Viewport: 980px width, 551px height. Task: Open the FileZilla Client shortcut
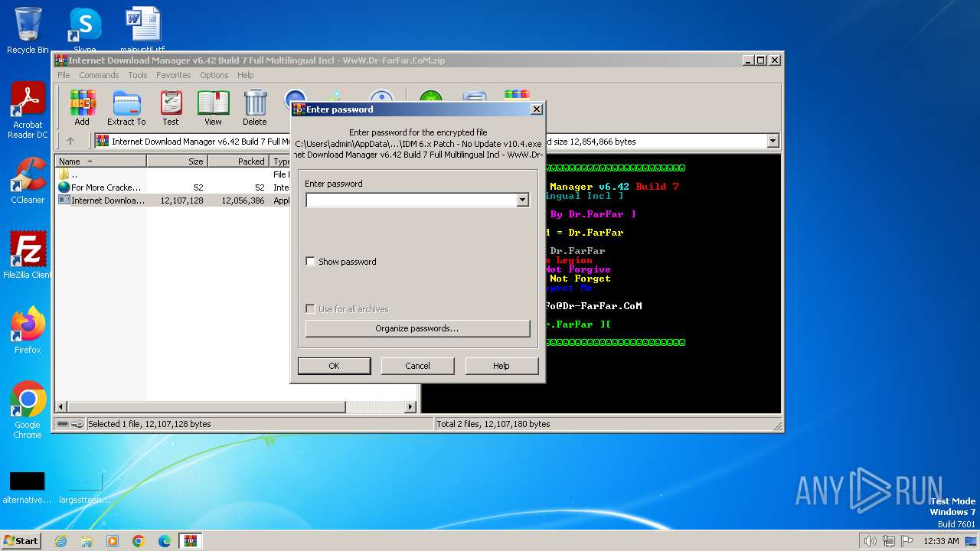(28, 255)
